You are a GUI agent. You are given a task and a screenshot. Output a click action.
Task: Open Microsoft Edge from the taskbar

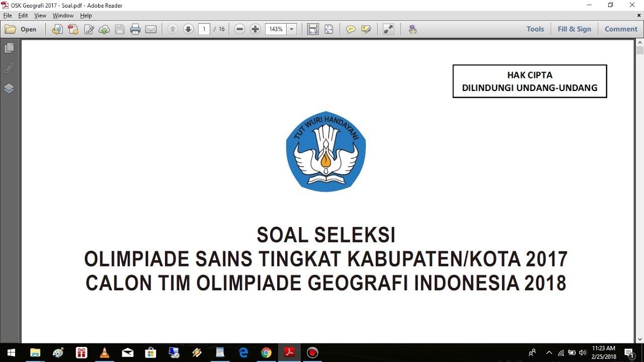point(244,353)
